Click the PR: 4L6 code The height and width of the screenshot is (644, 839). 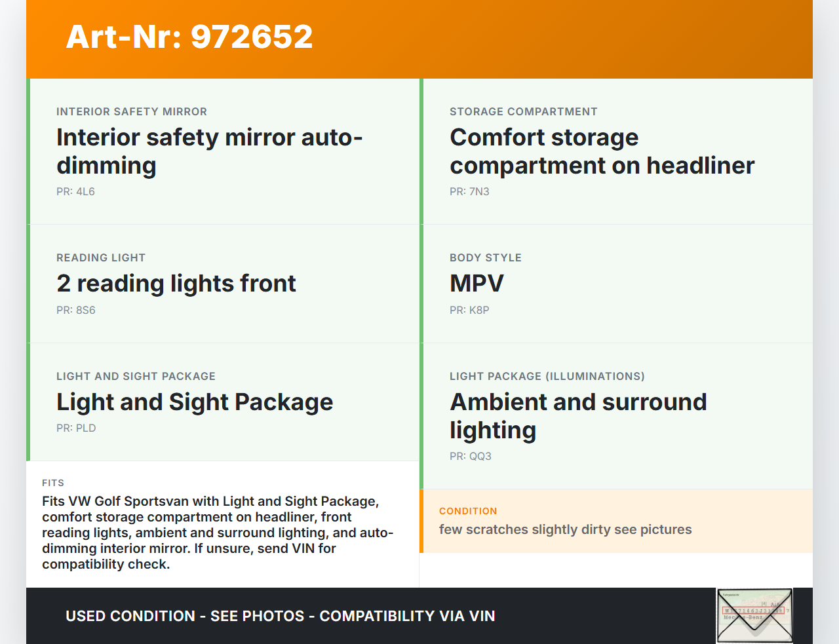click(x=75, y=192)
